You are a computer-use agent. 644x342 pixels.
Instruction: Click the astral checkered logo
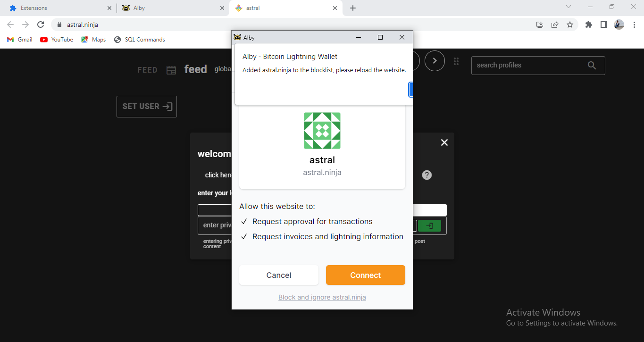click(x=322, y=130)
